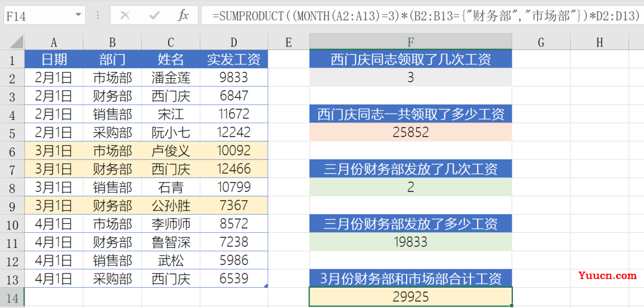
Task: Open Insert Function with fx icon
Action: (x=183, y=16)
